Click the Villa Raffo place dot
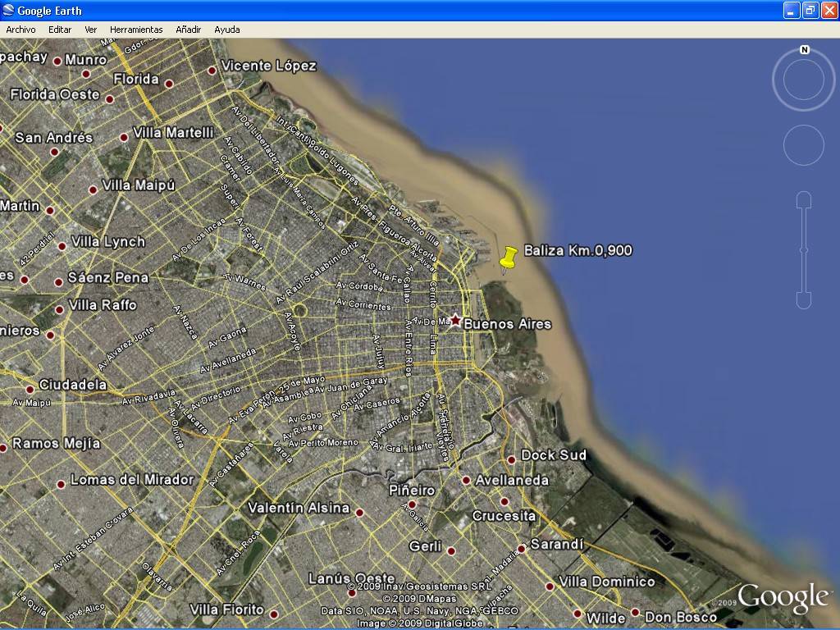This screenshot has width=840, height=630. pos(59,309)
